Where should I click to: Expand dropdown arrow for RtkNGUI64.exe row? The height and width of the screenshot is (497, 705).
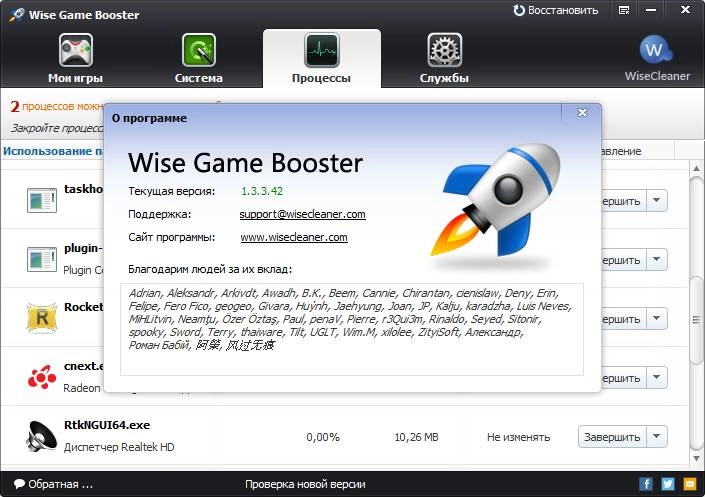(656, 437)
